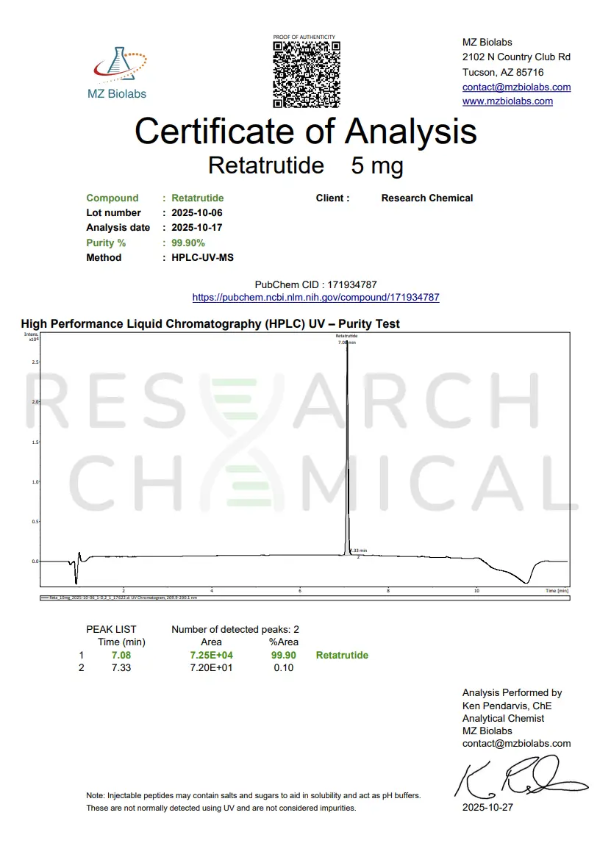Screen dimensions: 611x868
Task: Click the Ken Pendarvis, ChE analyst name
Action: pyautogui.click(x=507, y=706)
